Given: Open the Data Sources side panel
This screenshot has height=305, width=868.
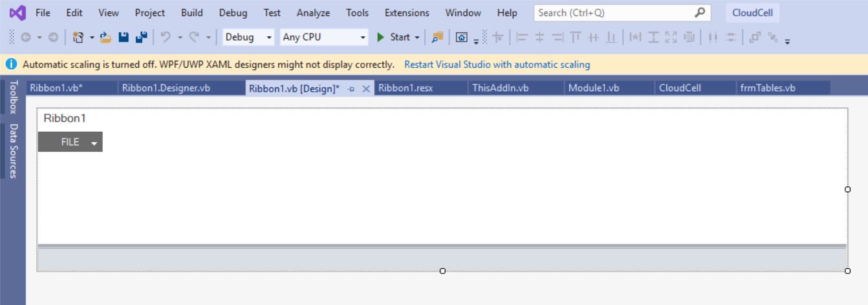Looking at the screenshot, I should tap(13, 151).
